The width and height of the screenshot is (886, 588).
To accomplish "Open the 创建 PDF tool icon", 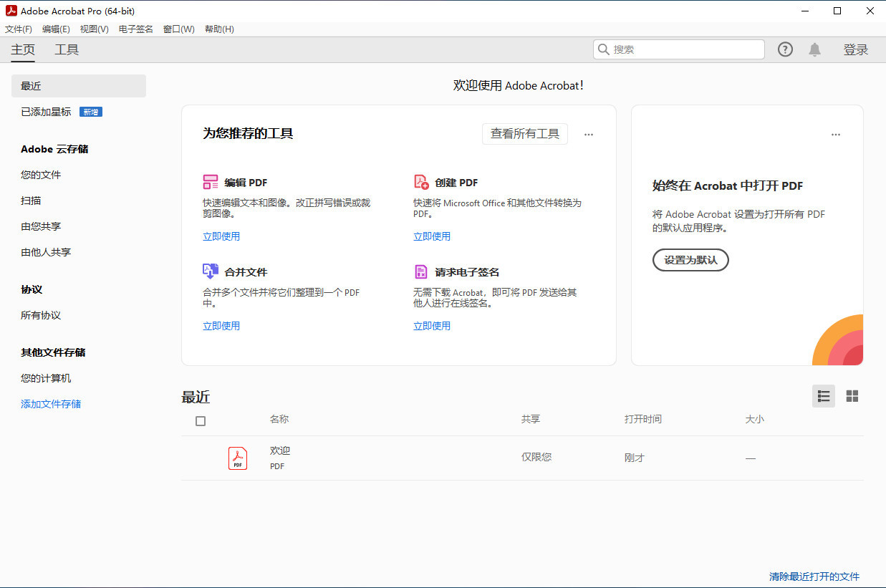I will (420, 182).
